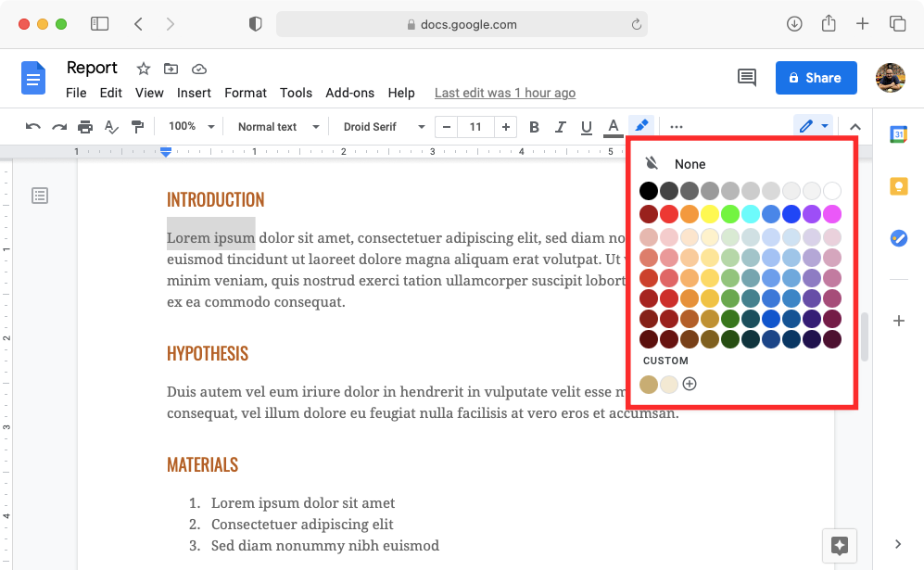The width and height of the screenshot is (924, 570).
Task: Open Google Keep from the side panel
Action: (897, 185)
